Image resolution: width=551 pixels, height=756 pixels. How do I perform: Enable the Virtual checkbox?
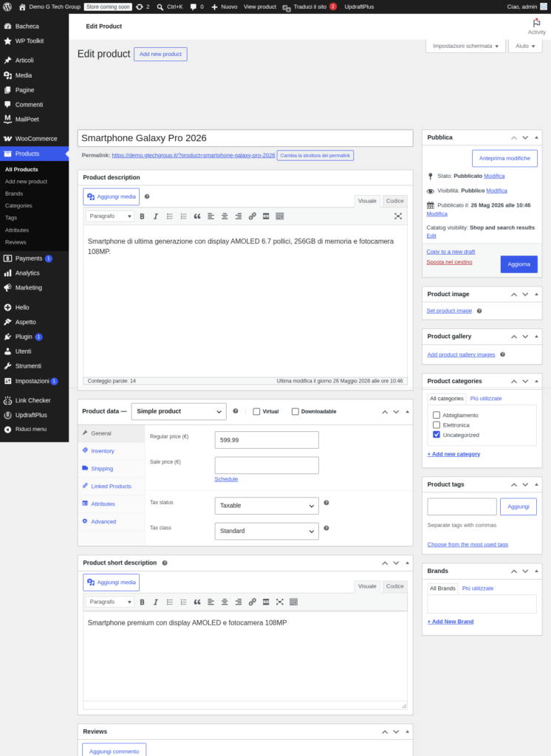click(256, 412)
